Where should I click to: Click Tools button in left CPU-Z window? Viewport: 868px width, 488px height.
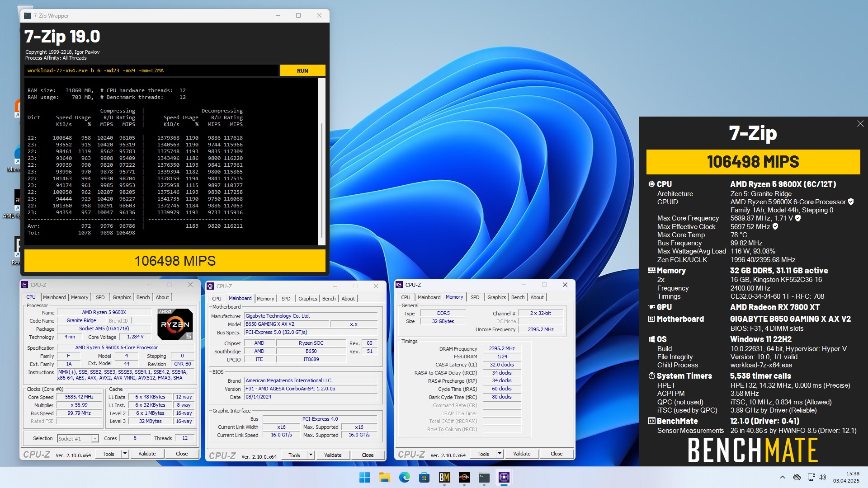108,454
